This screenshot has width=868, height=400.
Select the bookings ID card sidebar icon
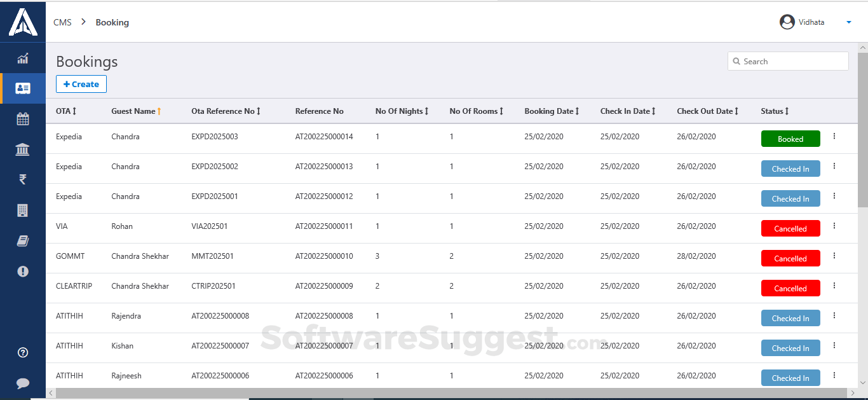coord(23,88)
